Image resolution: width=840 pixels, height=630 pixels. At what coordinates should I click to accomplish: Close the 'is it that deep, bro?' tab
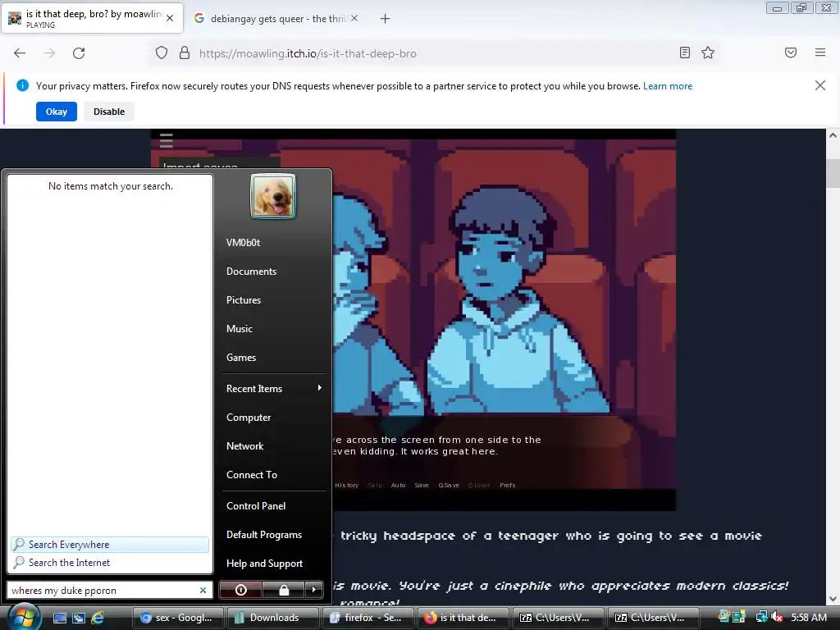pos(170,18)
